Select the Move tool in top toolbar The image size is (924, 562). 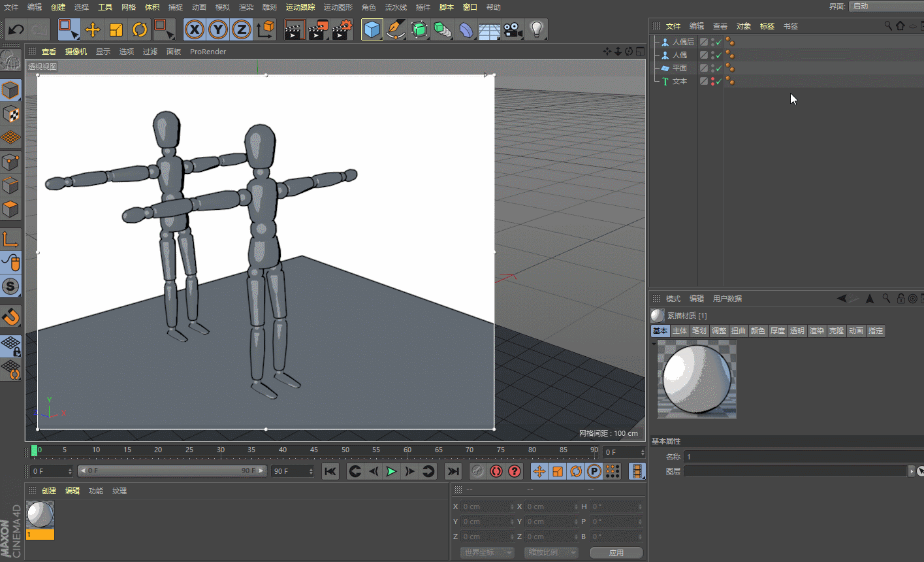click(93, 29)
